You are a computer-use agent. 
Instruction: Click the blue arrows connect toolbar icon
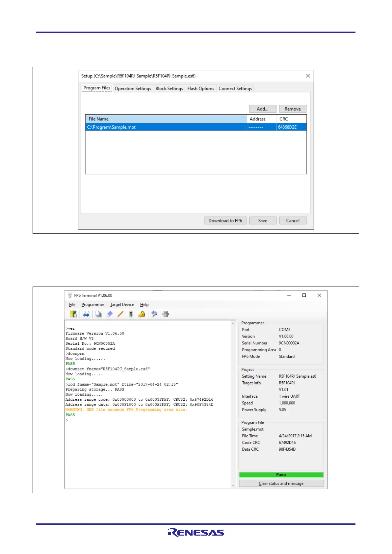click(86, 314)
